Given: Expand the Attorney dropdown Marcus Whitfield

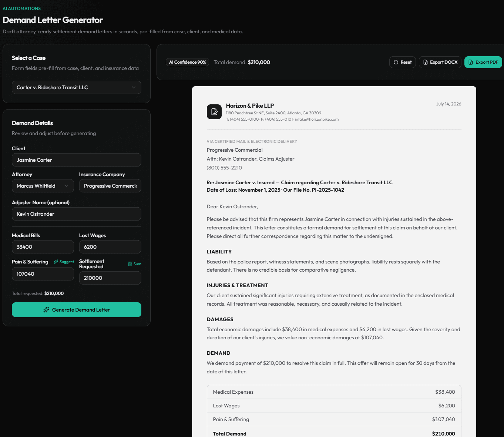Looking at the screenshot, I should click(43, 186).
